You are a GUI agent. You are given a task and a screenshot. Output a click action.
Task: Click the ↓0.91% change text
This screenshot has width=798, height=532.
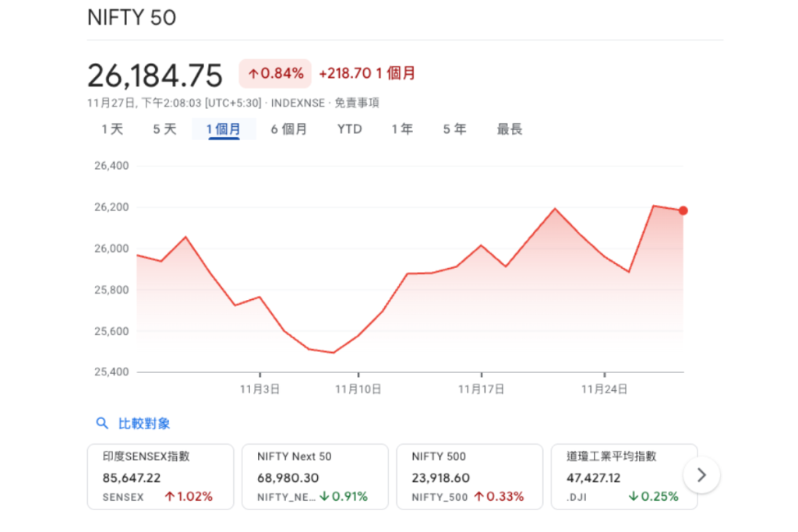pos(344,496)
